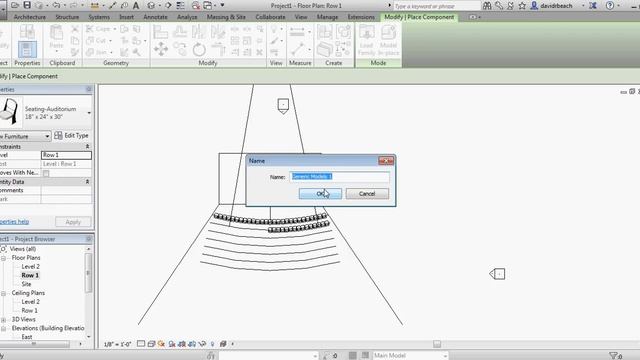
Task: Close the Name dialog with the red X
Action: click(386, 161)
